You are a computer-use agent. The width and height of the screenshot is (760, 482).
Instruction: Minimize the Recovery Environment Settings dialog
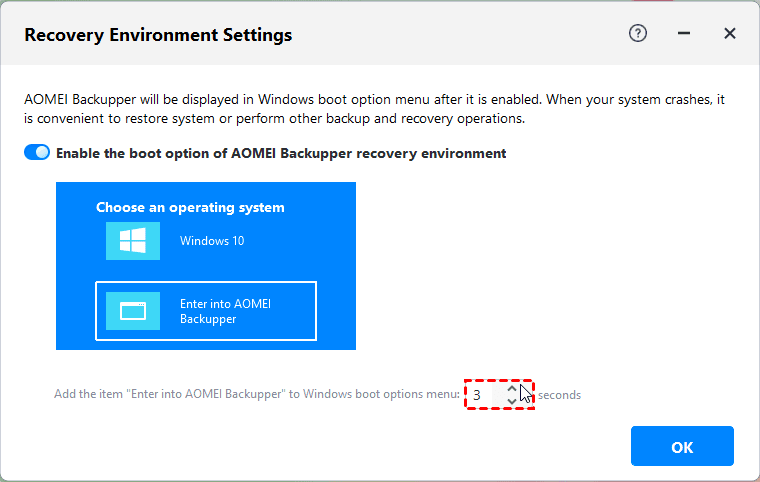pos(684,33)
